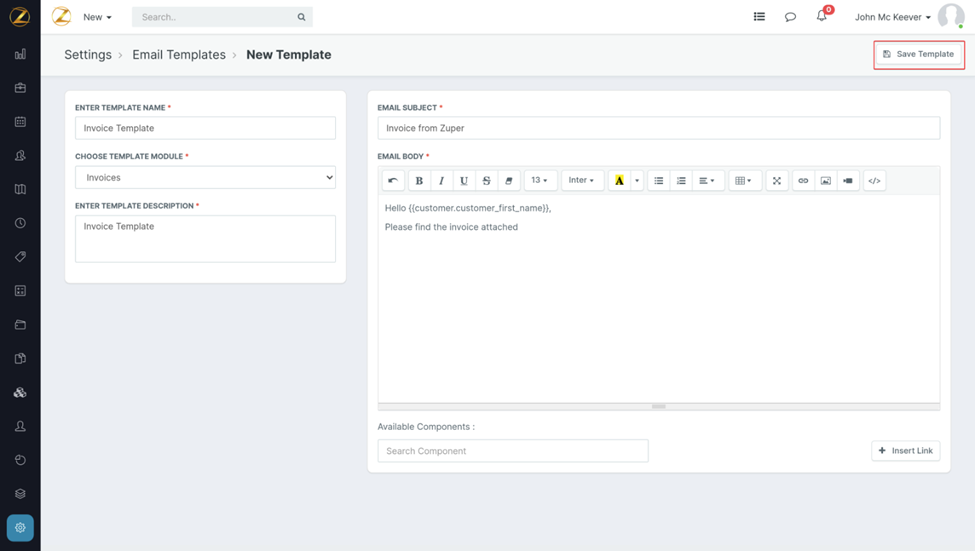975x551 pixels.
Task: Open the Inter font family dropdown
Action: tap(581, 181)
